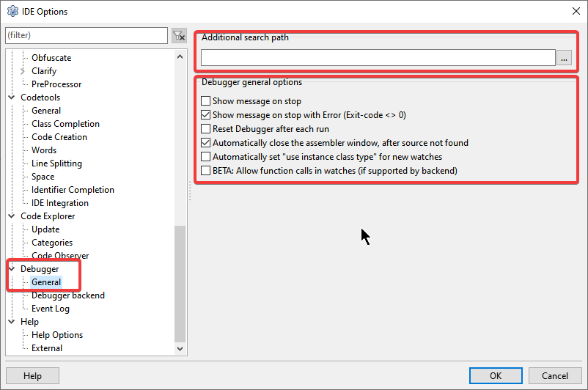Click the options tree vertical scrollbar
Image resolution: width=588 pixels, height=390 pixels.
tap(180, 284)
